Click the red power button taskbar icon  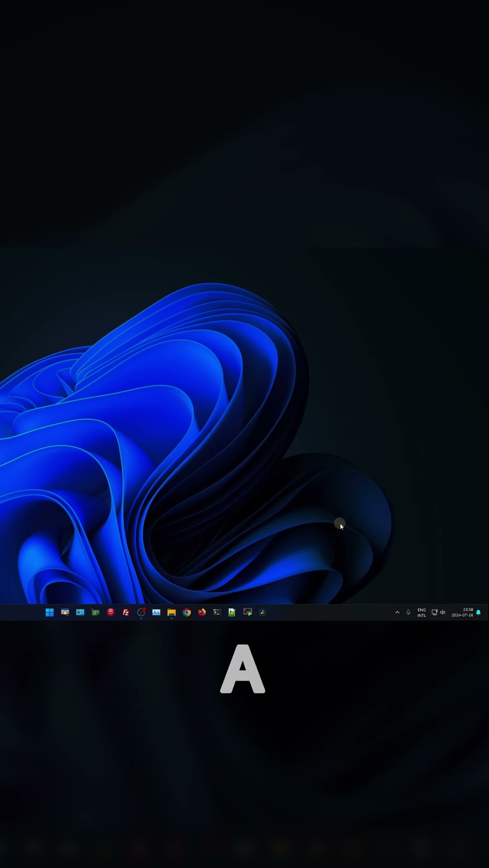(x=110, y=612)
